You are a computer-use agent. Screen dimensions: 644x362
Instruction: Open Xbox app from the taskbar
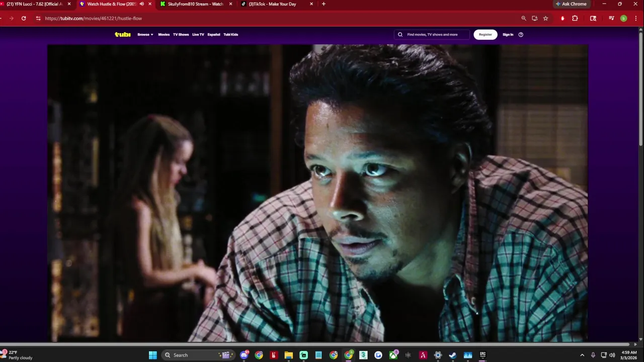(x=393, y=355)
